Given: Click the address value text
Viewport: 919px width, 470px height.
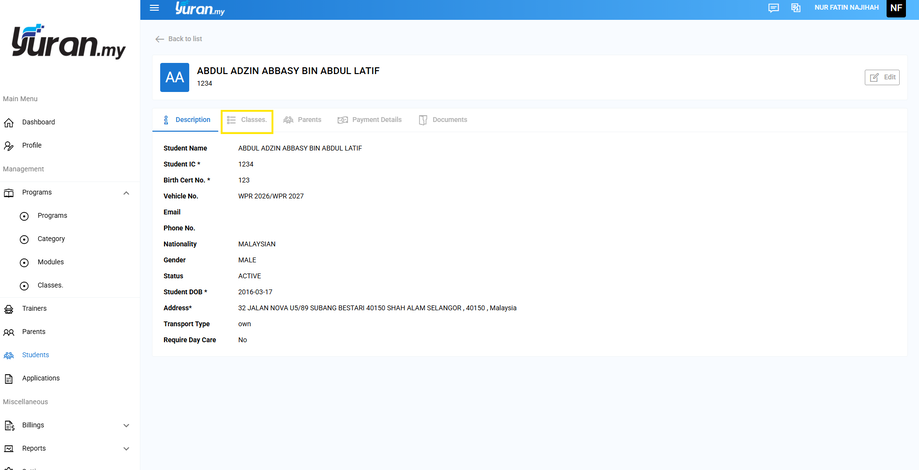Looking at the screenshot, I should [x=377, y=308].
